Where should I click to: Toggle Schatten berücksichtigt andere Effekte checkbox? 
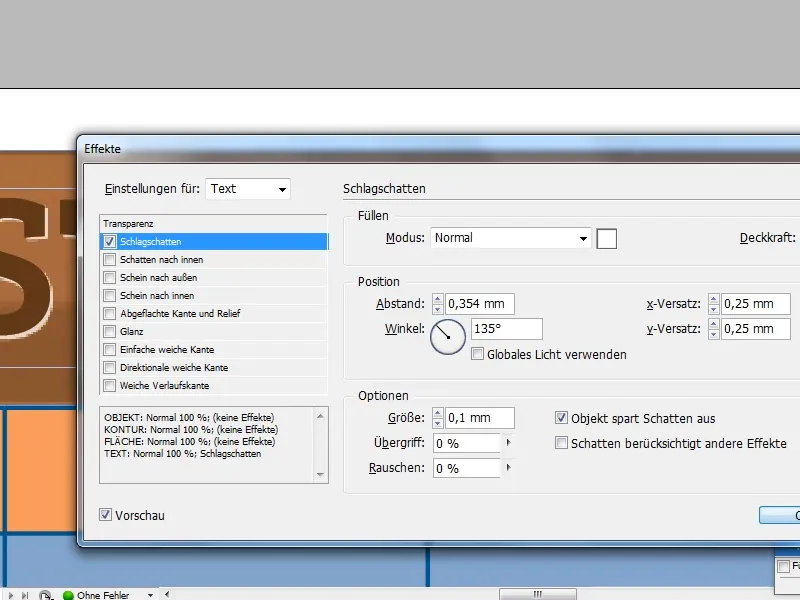click(x=561, y=443)
